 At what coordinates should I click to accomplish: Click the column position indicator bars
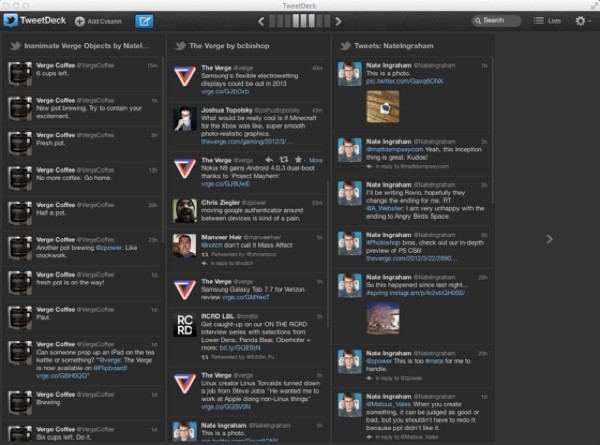[x=300, y=21]
